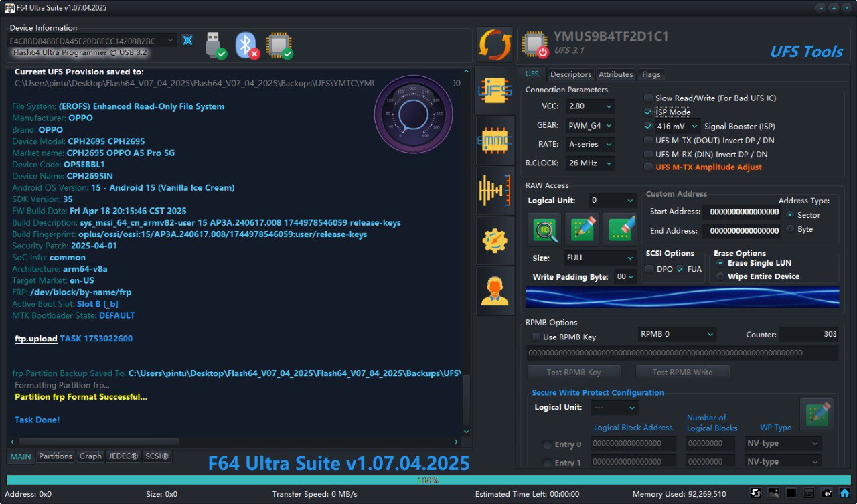Click the erase (eraser) RAW access icon

click(620, 230)
